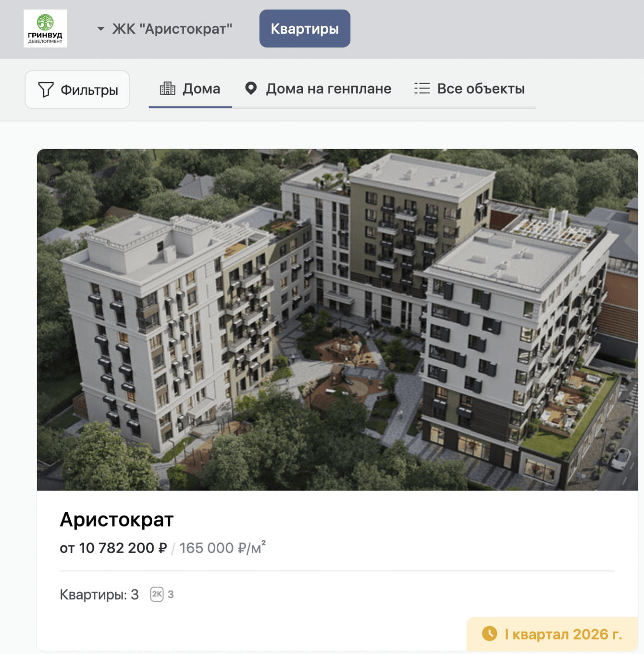Switch to Дома на генплане tab
This screenshot has width=644, height=654.
pos(318,89)
